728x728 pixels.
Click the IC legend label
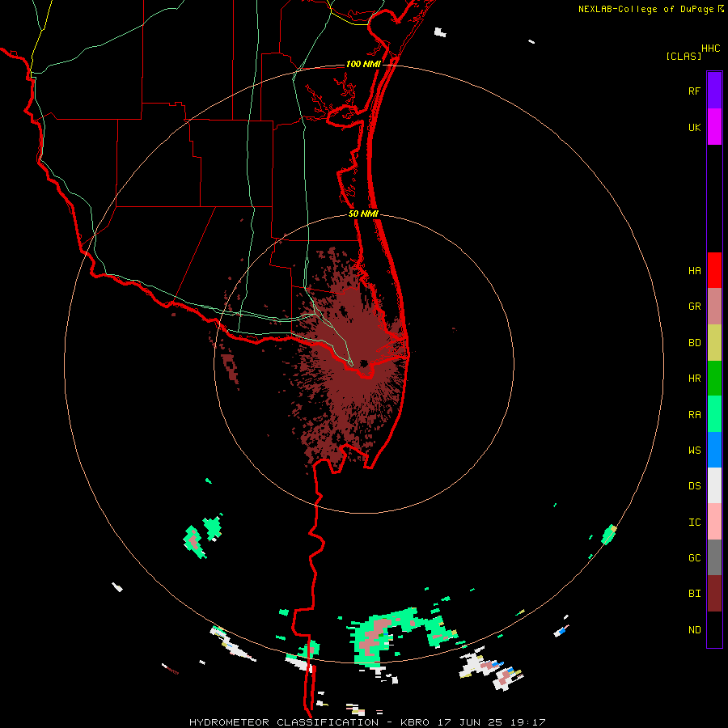pyautogui.click(x=694, y=523)
